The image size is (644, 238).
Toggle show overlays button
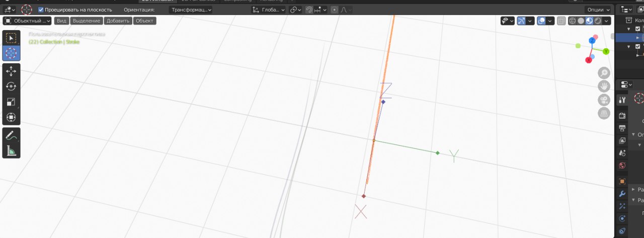[541, 21]
